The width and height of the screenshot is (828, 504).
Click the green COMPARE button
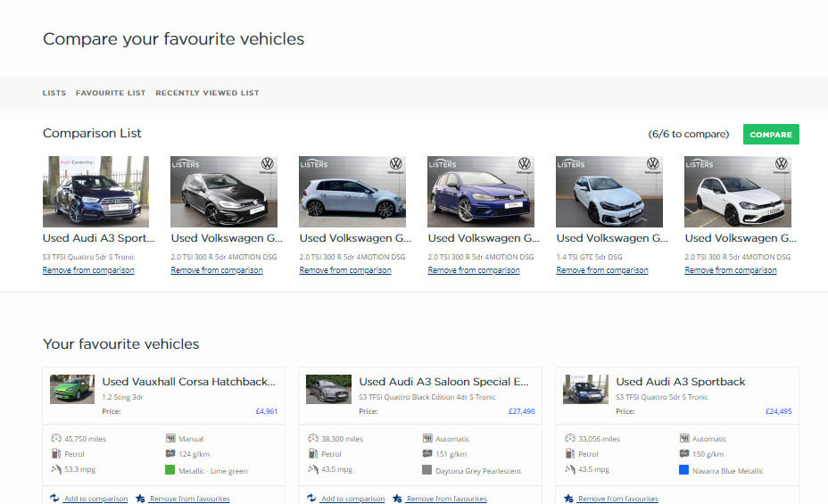click(770, 134)
